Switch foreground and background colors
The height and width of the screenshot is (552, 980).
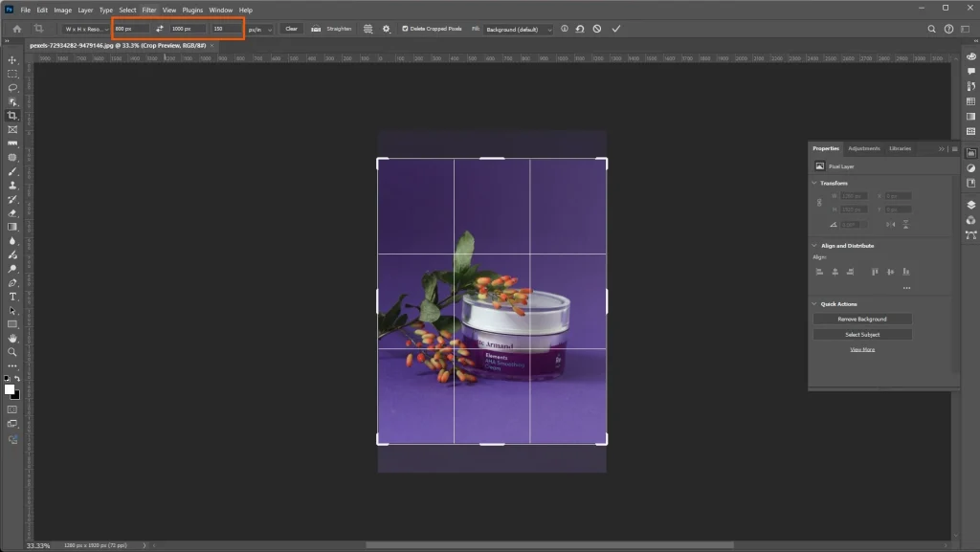pyautogui.click(x=17, y=379)
